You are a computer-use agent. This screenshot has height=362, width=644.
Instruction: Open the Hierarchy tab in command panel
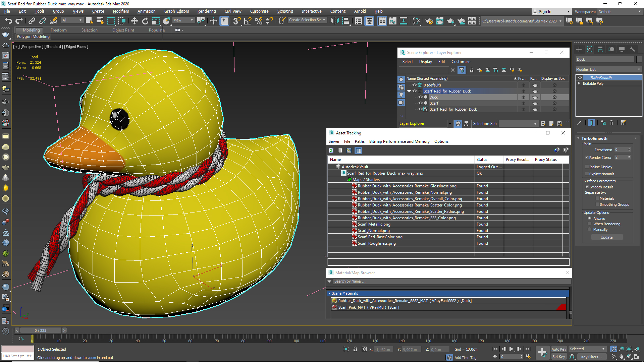600,49
